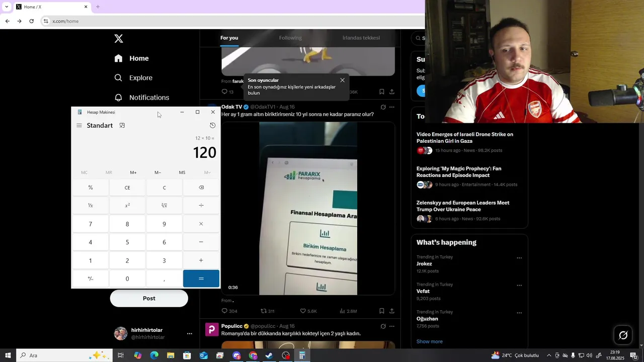This screenshot has height=362, width=644.
Task: Open Steam from the taskbar
Action: click(x=269, y=355)
